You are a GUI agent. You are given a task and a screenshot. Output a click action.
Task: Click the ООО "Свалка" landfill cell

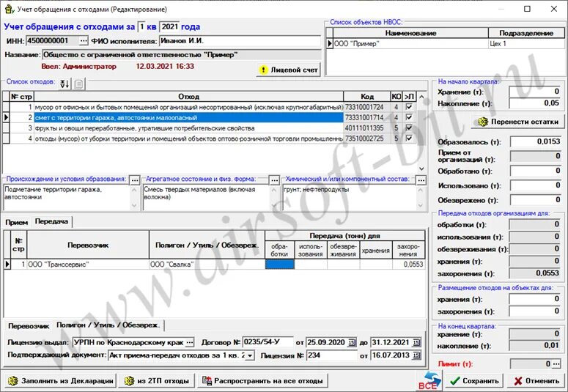click(207, 265)
